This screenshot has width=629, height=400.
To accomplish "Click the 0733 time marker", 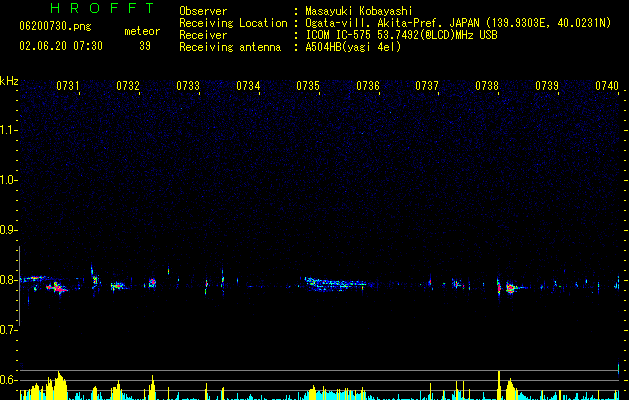I will point(188,86).
